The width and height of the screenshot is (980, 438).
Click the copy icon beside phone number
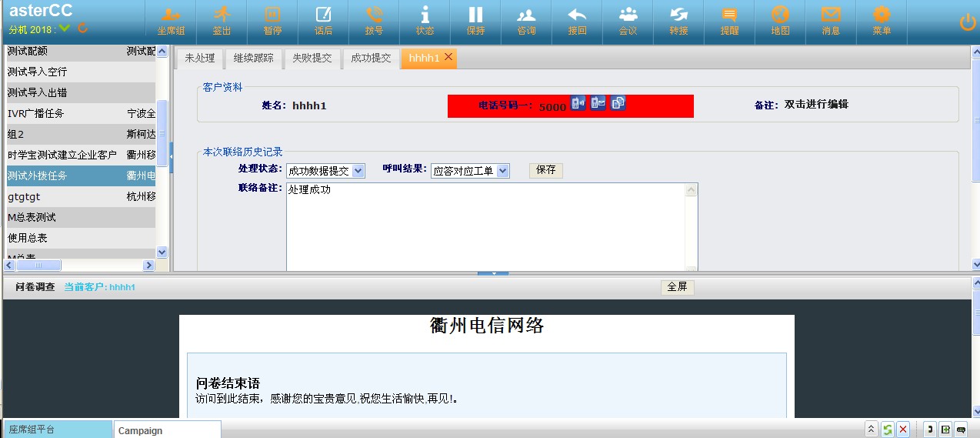618,103
